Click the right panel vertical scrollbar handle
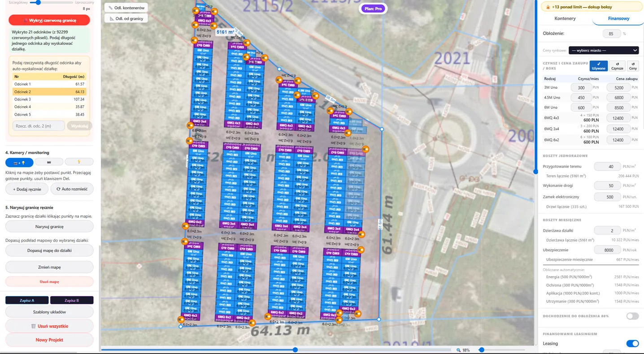The height and width of the screenshot is (354, 644). (x=535, y=172)
